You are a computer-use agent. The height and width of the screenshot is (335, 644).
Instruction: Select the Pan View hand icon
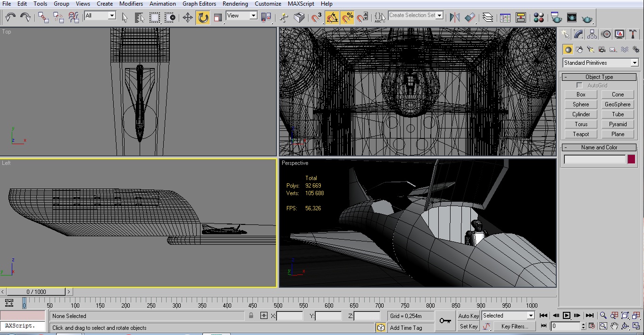coord(614,326)
